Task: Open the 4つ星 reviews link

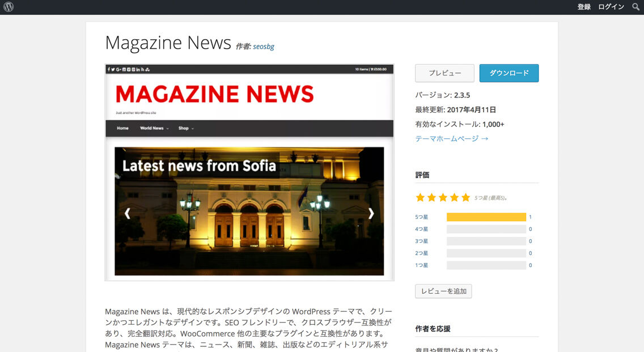Action: click(421, 229)
